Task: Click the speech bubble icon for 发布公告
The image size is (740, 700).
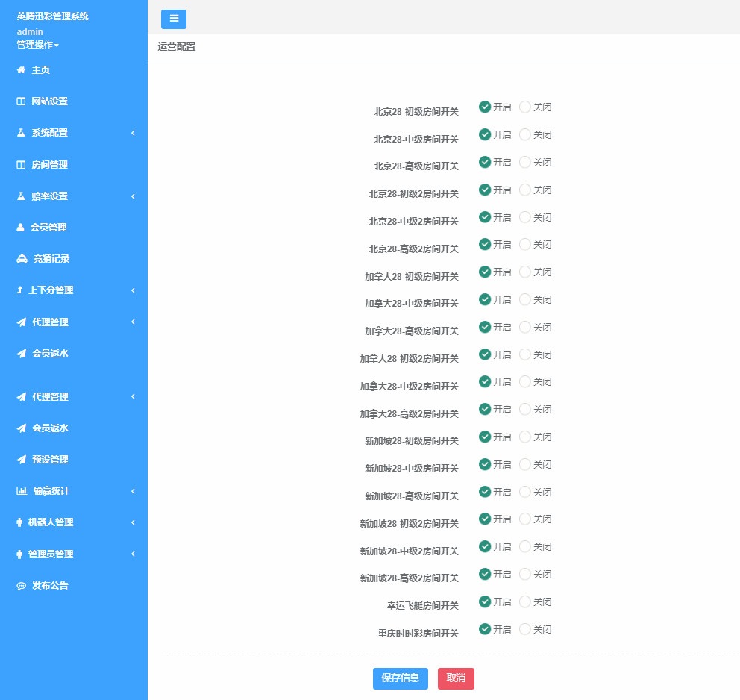Action: [21, 586]
